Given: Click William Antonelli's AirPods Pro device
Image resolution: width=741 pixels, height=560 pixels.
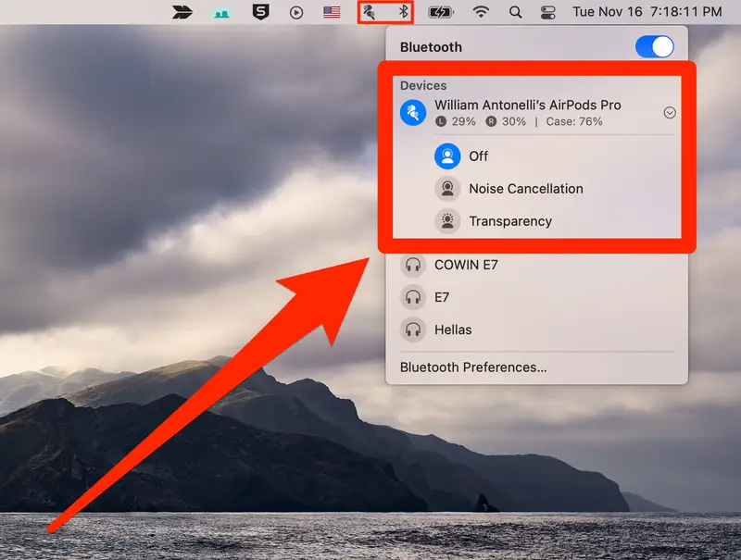Looking at the screenshot, I should tap(527, 106).
